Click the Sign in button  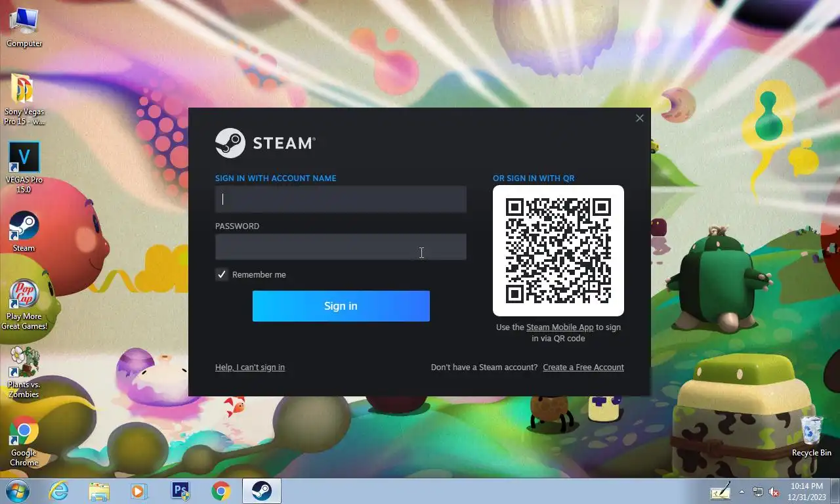(341, 306)
